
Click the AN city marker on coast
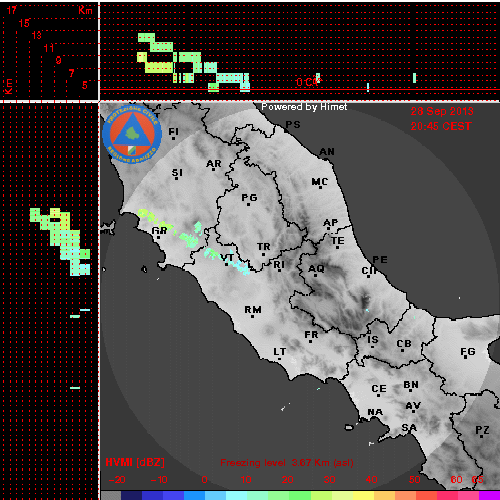coord(327,158)
